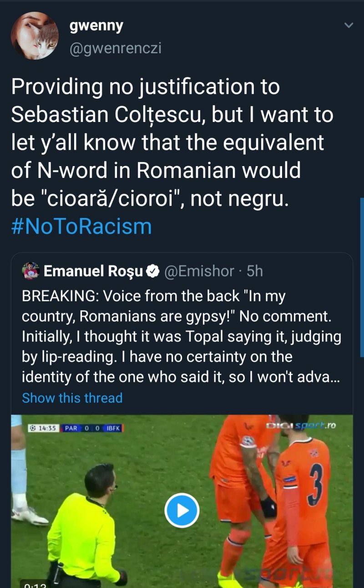This screenshot has width=364, height=588.
Task: Play the embedded match video
Action: click(182, 510)
